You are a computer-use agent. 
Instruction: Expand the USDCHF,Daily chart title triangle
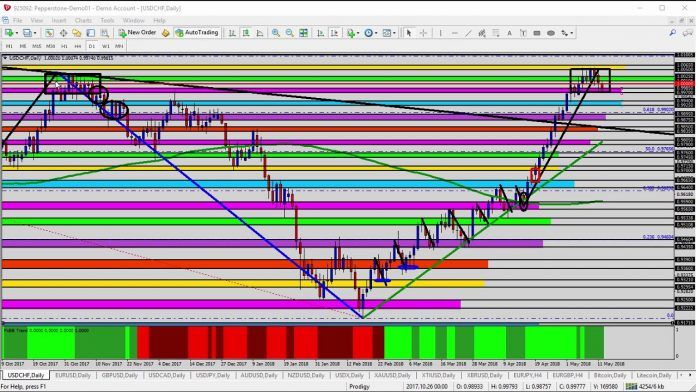coord(5,58)
